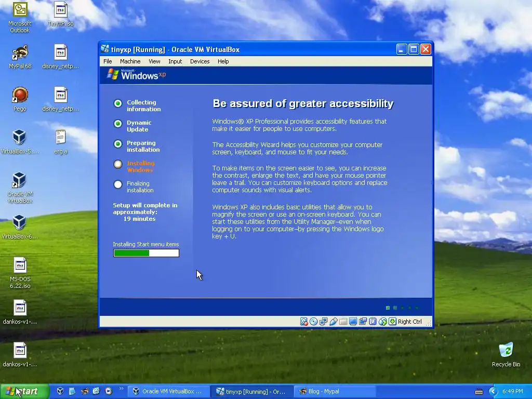Click the USB devices indicator in the VM status bar
This screenshot has width=532, height=399.
point(333,321)
